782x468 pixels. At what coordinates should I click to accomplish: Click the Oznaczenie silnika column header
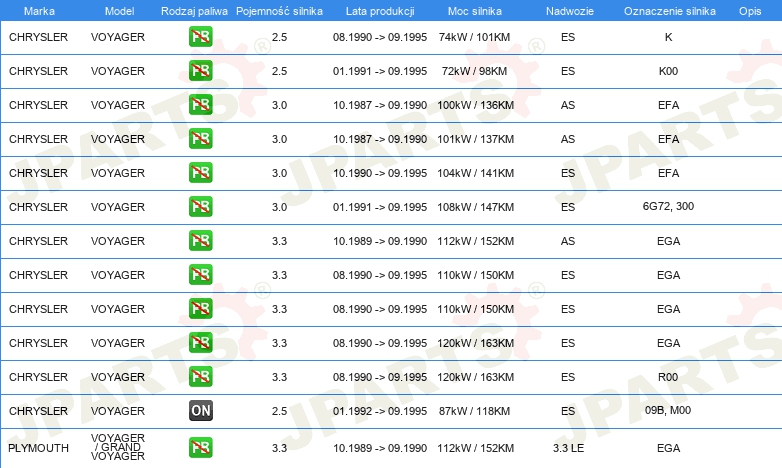(670, 11)
